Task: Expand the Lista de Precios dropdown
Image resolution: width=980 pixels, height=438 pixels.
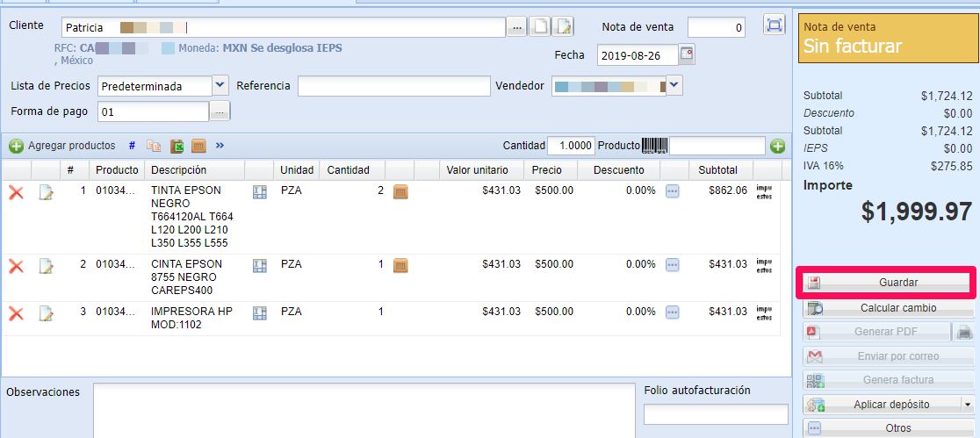Action: coord(220,86)
